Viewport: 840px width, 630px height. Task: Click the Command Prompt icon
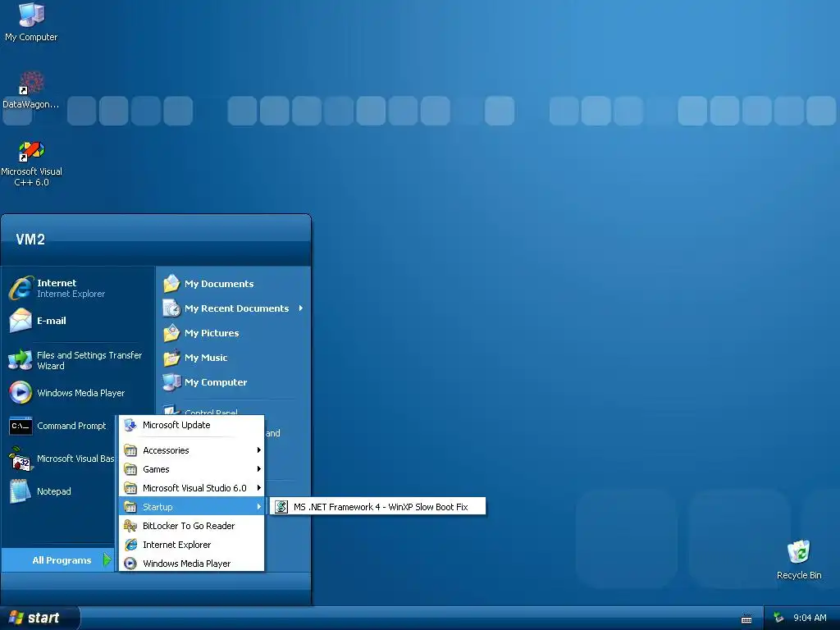21,426
